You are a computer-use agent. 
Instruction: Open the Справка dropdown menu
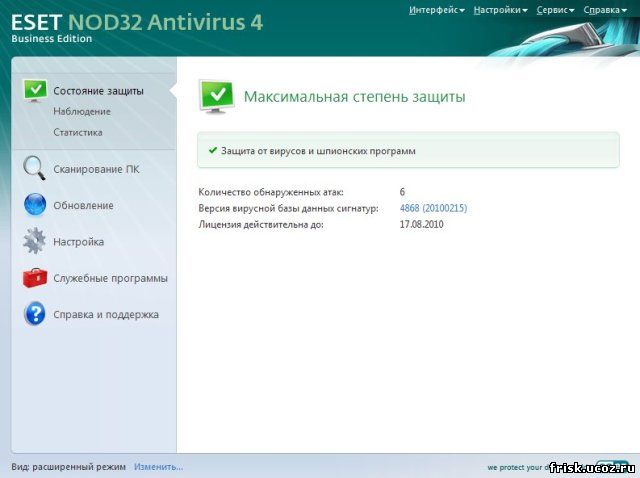(605, 10)
